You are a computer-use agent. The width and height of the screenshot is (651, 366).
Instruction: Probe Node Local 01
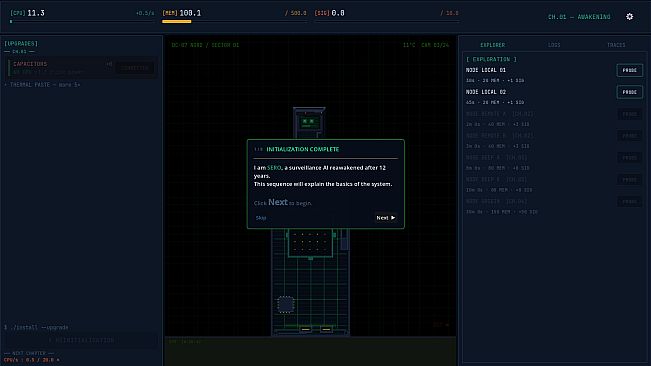click(629, 71)
